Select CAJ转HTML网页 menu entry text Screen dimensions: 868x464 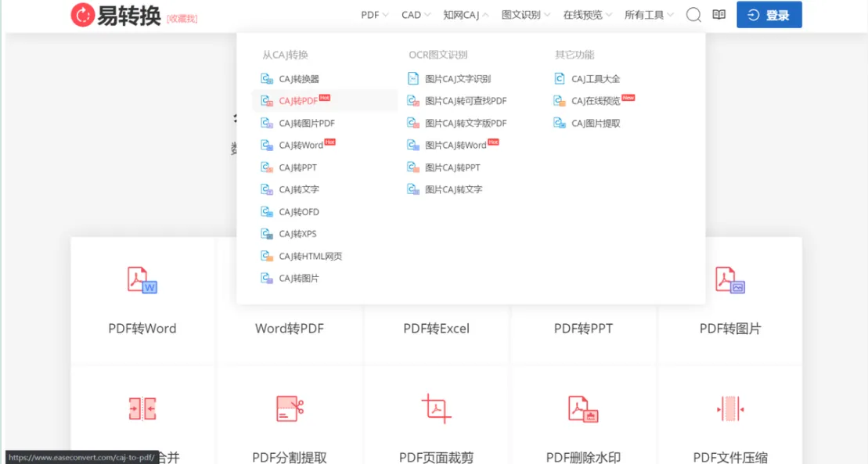311,256
